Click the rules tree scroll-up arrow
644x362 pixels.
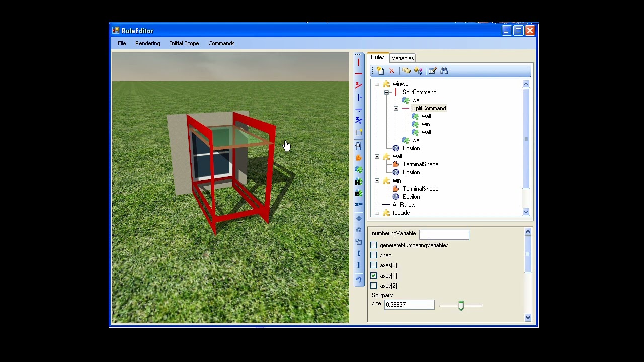click(526, 84)
